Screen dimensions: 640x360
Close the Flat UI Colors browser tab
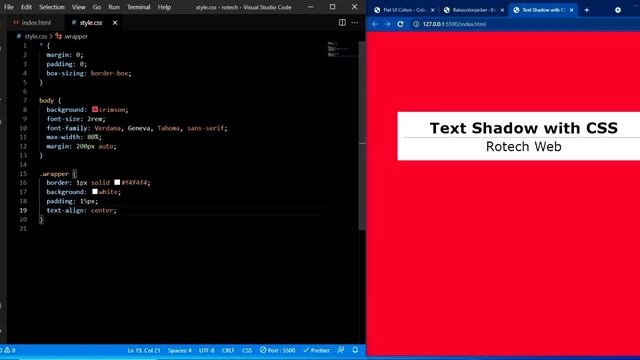433,10
